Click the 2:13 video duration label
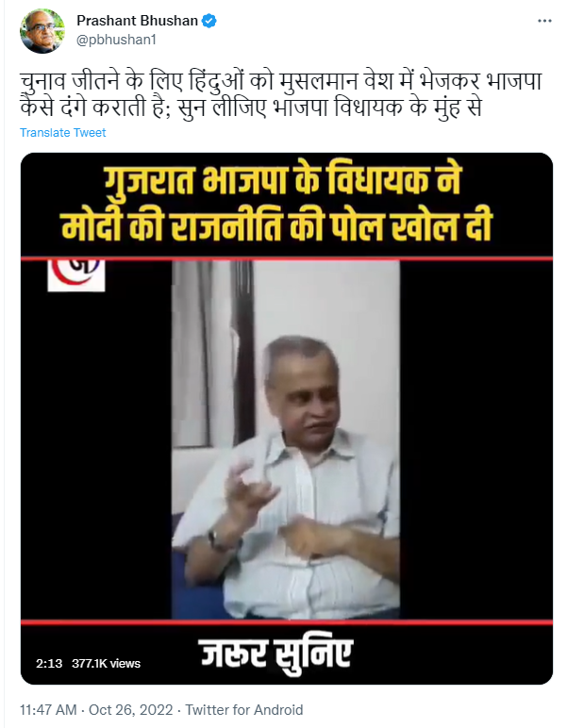This screenshot has height=728, width=567. (x=49, y=664)
